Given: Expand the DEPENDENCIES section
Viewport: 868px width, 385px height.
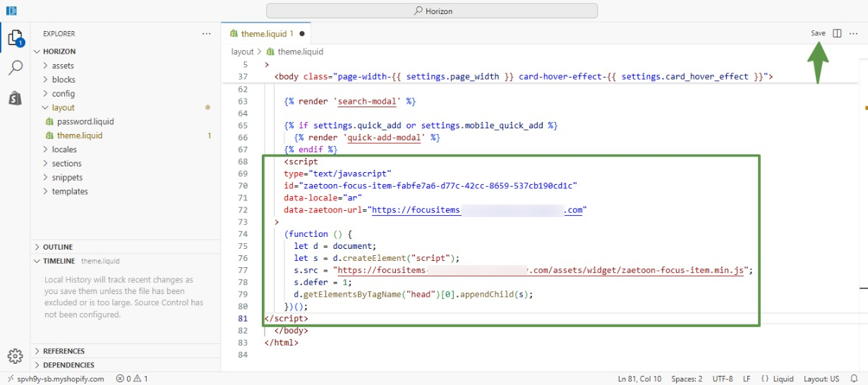Looking at the screenshot, I should click(68, 365).
